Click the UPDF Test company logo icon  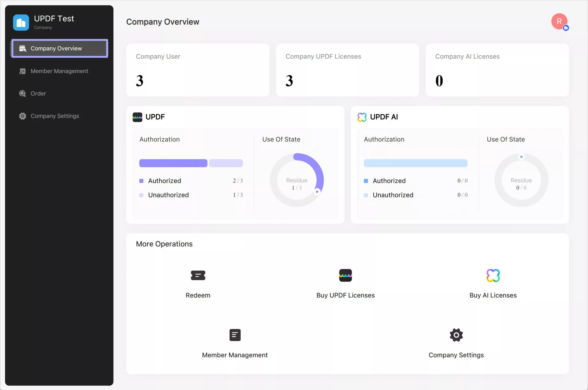click(x=21, y=23)
